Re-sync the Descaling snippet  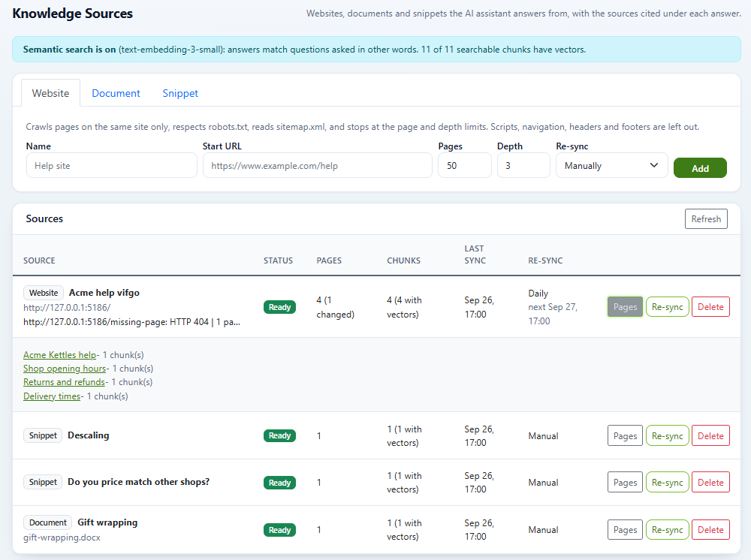[x=667, y=435]
